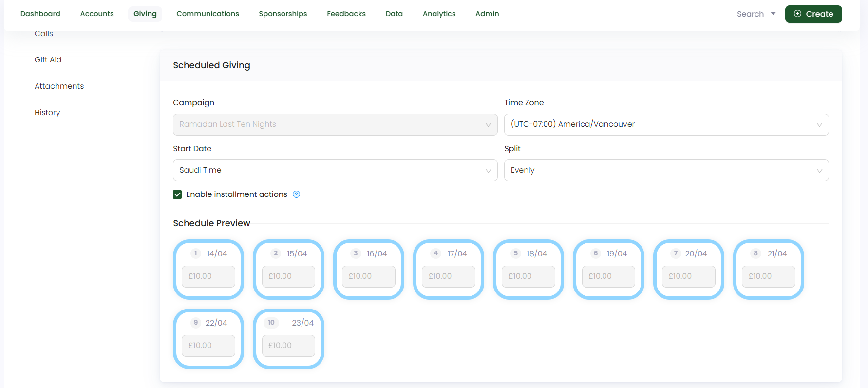Click the 21/04 date text
The width and height of the screenshot is (868, 388).
pyautogui.click(x=777, y=253)
